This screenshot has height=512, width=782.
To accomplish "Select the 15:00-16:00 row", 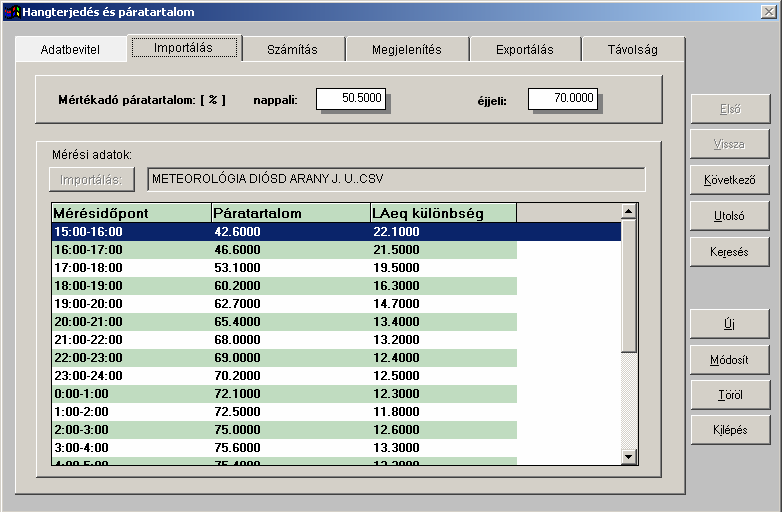I will tap(337, 232).
